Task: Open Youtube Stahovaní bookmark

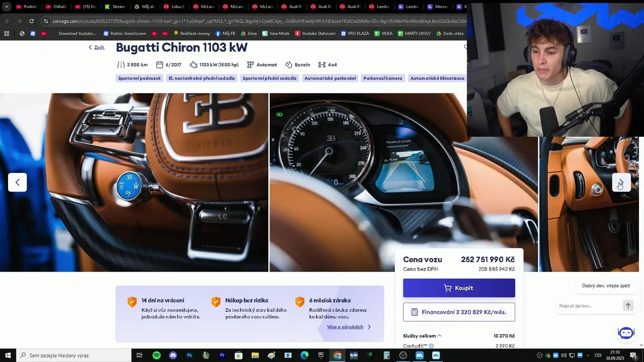Action: [315, 34]
